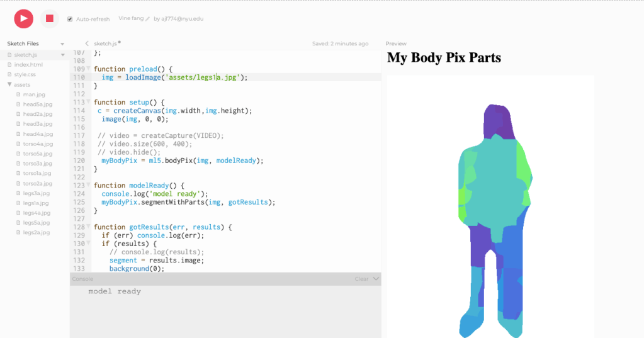
Task: Open torso4a.jpg from the assets folder
Action: tap(38, 144)
